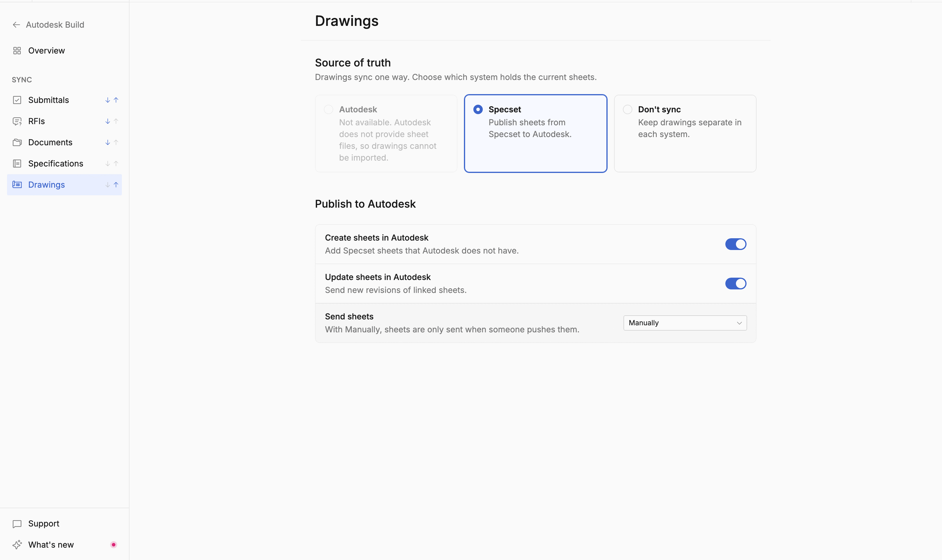Open the What's new link

coord(64,544)
